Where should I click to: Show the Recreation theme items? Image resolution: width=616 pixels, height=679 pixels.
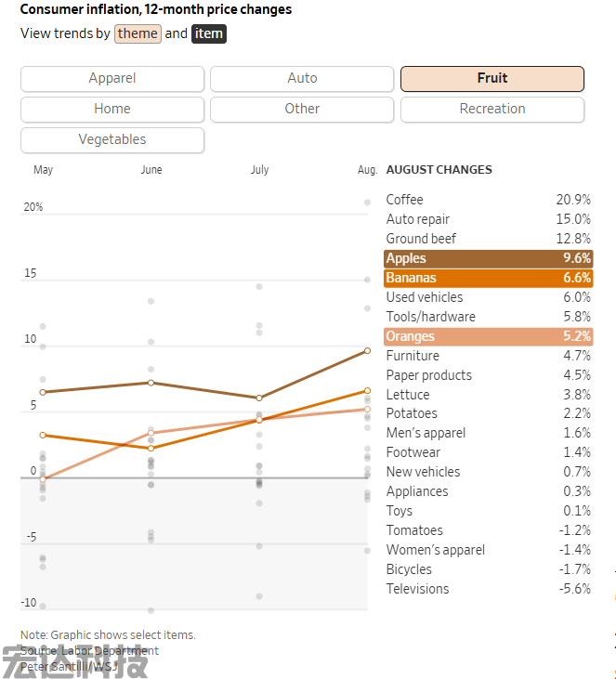click(x=491, y=109)
